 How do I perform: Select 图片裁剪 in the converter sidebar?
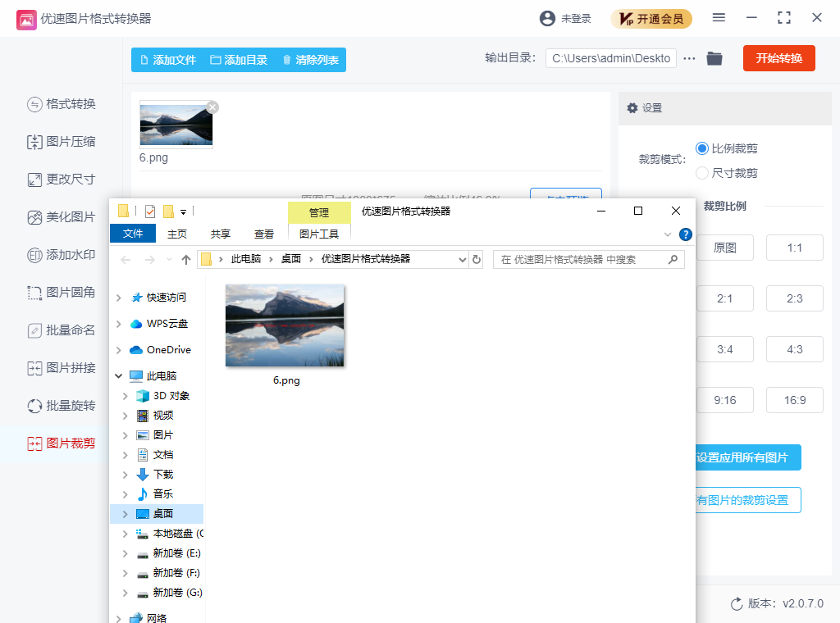61,443
